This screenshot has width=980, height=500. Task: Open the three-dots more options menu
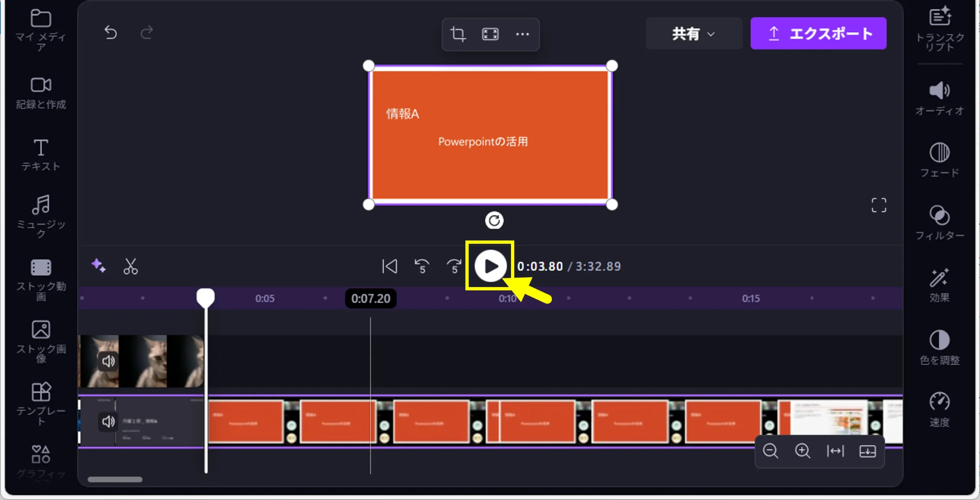point(522,34)
